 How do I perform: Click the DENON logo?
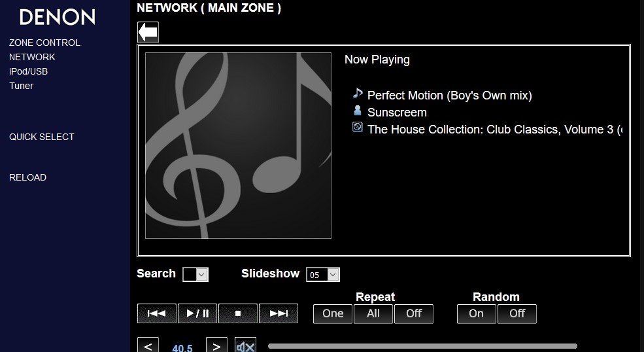tap(58, 17)
